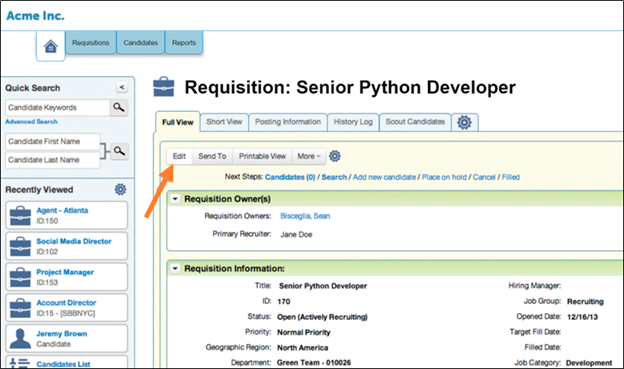Open the History Log tab
The height and width of the screenshot is (369, 624).
pos(353,122)
